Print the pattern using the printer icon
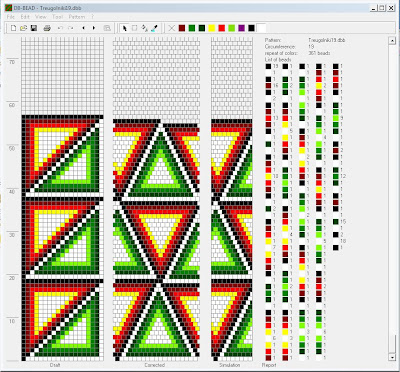 [x=47, y=28]
